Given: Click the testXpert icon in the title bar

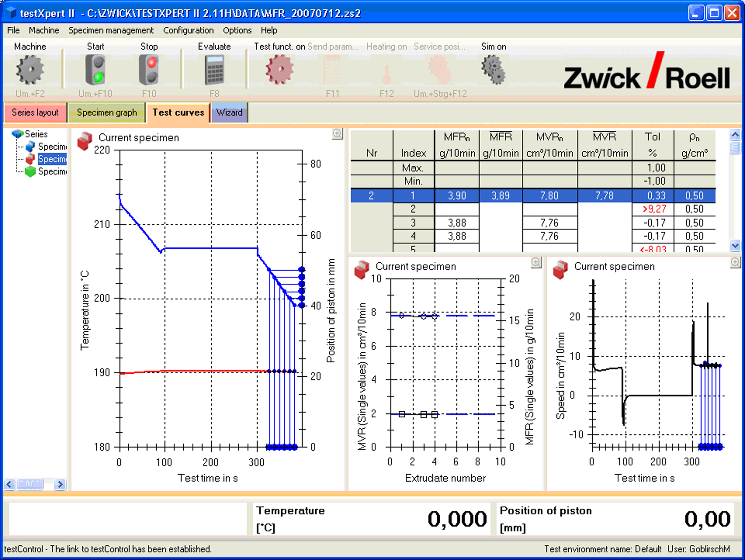Looking at the screenshot, I should (11, 13).
